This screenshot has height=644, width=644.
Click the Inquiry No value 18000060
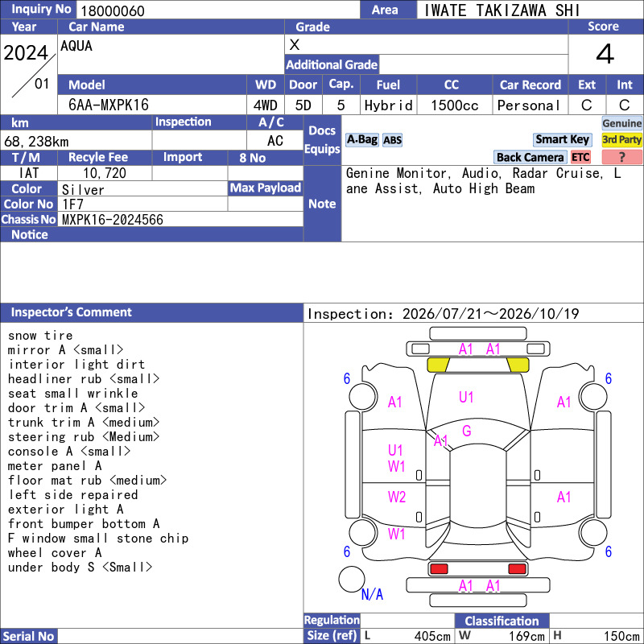[113, 11]
